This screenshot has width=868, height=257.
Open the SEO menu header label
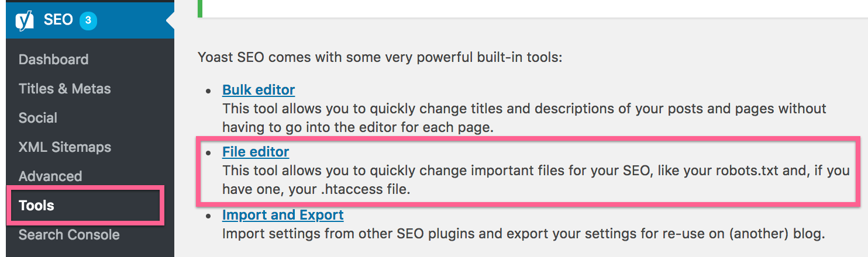point(58,20)
